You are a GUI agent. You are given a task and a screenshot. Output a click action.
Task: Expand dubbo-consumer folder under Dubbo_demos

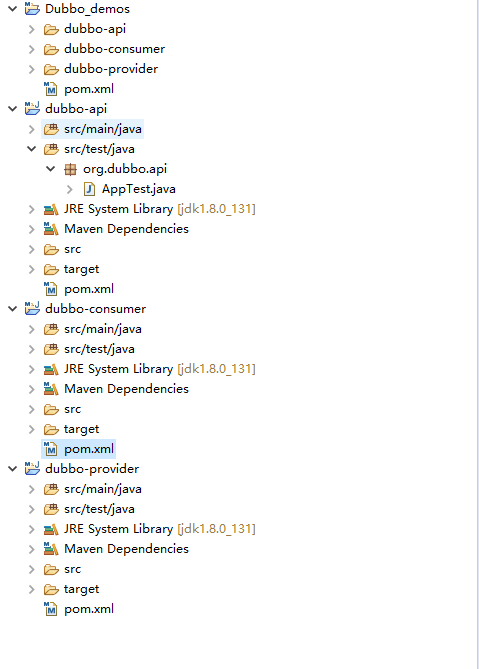tap(32, 49)
